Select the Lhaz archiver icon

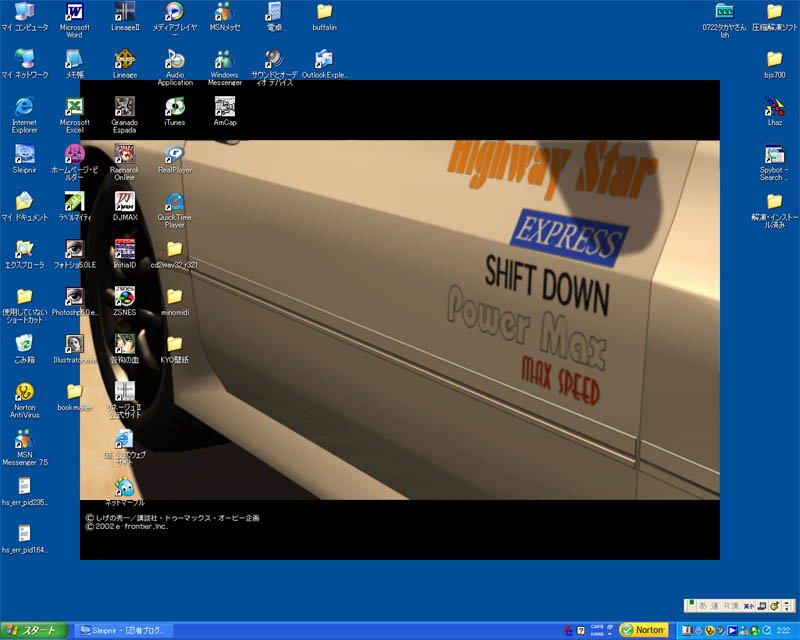point(774,106)
